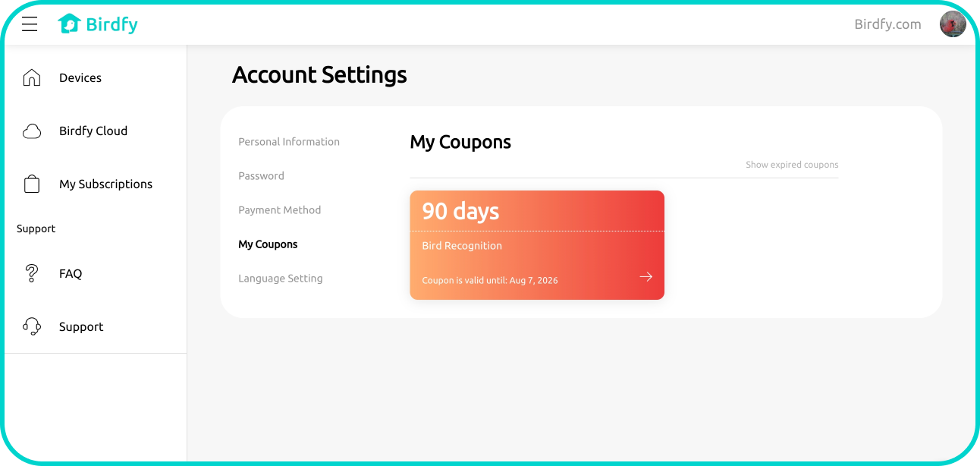Viewport: 980px width, 466px height.
Task: Show expired coupons
Action: coord(792,165)
